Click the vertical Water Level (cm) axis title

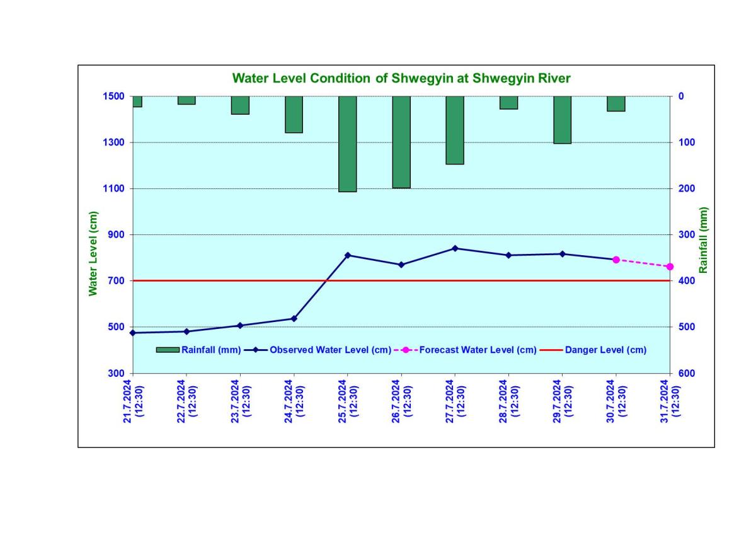click(93, 253)
